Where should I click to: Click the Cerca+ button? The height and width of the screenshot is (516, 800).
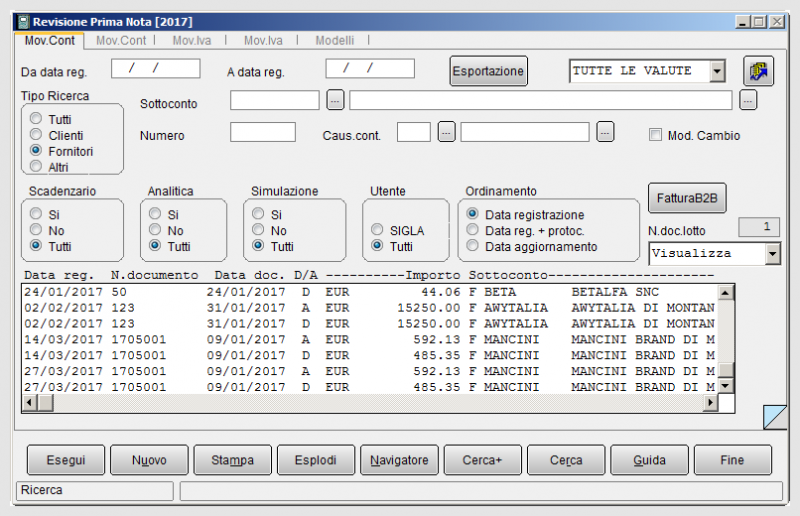pos(483,460)
